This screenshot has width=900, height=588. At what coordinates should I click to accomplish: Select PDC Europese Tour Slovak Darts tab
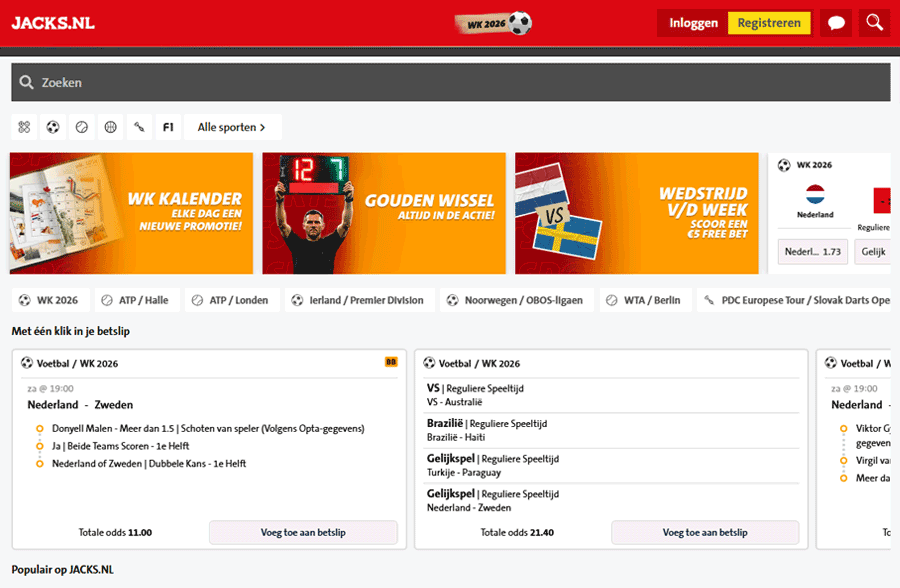tap(794, 300)
